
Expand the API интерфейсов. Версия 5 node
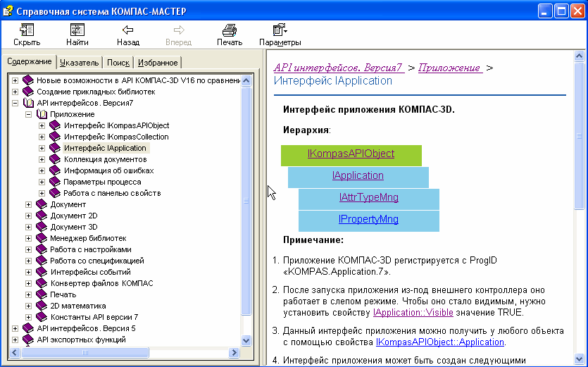click(x=15, y=328)
